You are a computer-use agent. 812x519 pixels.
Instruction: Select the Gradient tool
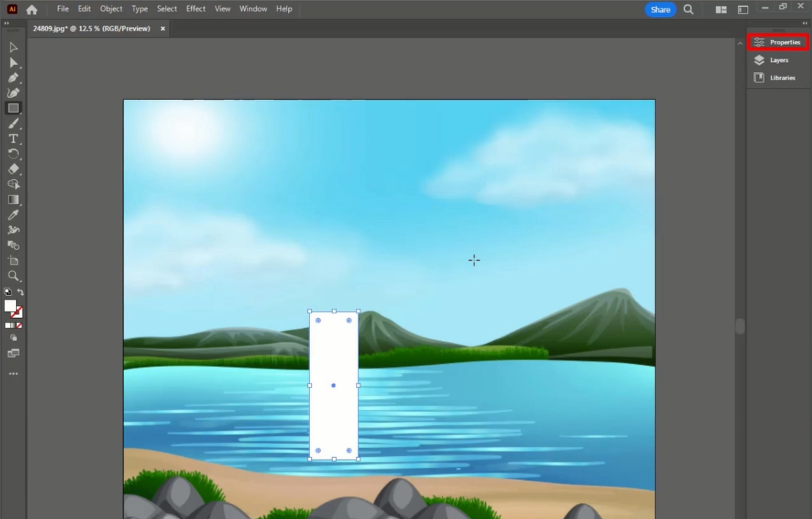tap(13, 199)
